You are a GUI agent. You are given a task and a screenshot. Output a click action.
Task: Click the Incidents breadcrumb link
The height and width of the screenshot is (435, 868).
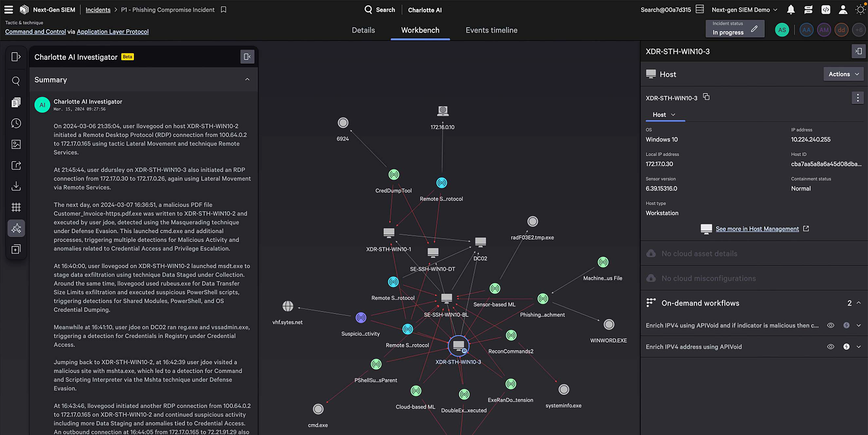[98, 10]
